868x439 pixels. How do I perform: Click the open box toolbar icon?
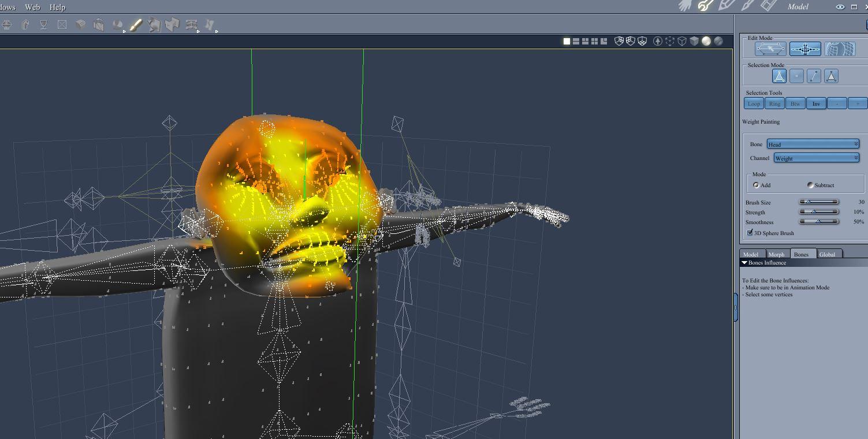[99, 25]
